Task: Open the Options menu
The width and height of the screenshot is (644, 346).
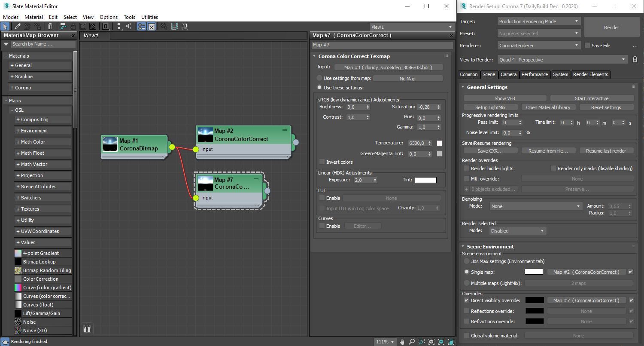Action: (109, 17)
